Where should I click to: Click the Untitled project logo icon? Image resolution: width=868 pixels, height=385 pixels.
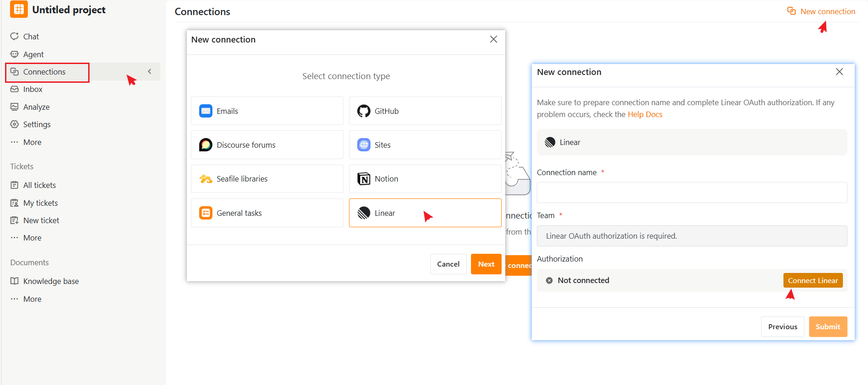coord(19,9)
